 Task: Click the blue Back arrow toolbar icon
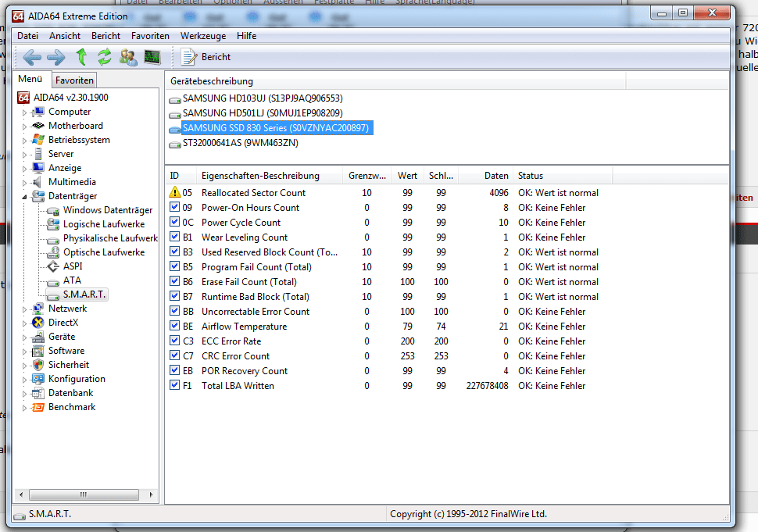[32, 58]
